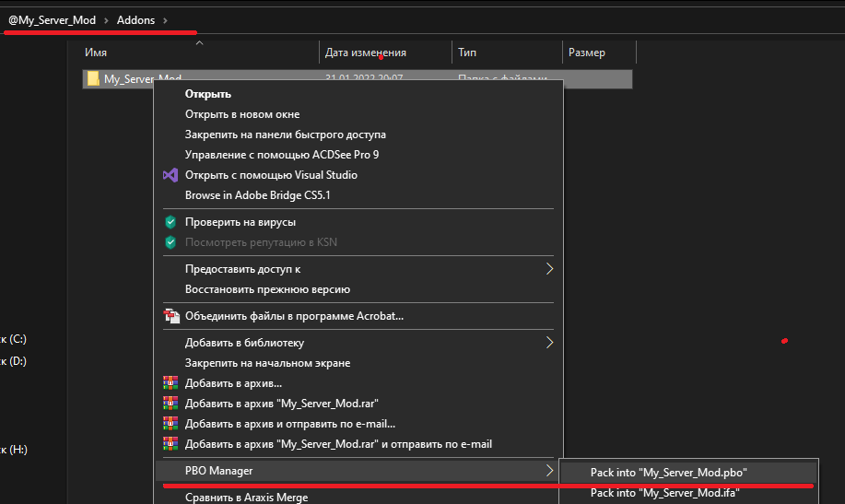Select the 'My_Server_Mod' folder name

(143, 78)
